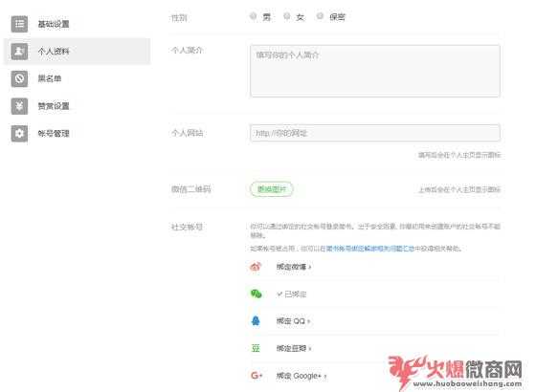This screenshot has width=536, height=392.
Task: Open the 黑名单 blacklist icon
Action: (19, 78)
